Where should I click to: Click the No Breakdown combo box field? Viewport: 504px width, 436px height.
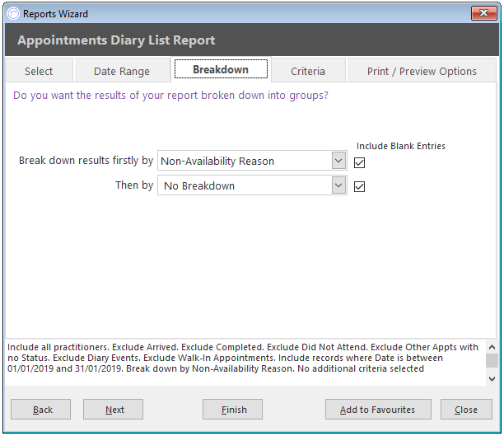point(252,185)
